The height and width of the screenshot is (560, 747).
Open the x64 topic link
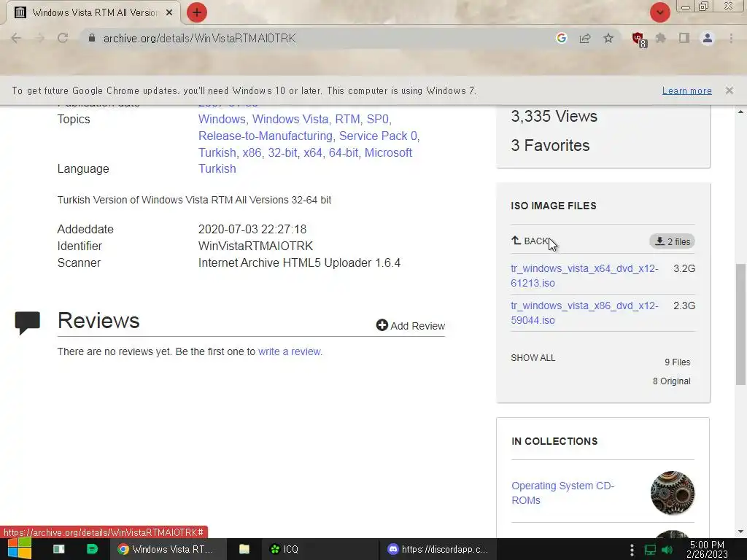point(312,153)
